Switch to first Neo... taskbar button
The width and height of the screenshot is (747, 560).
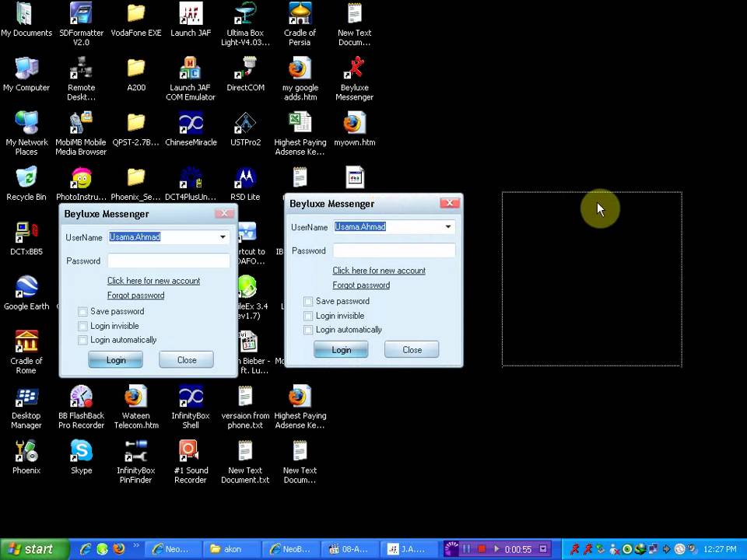point(173,549)
